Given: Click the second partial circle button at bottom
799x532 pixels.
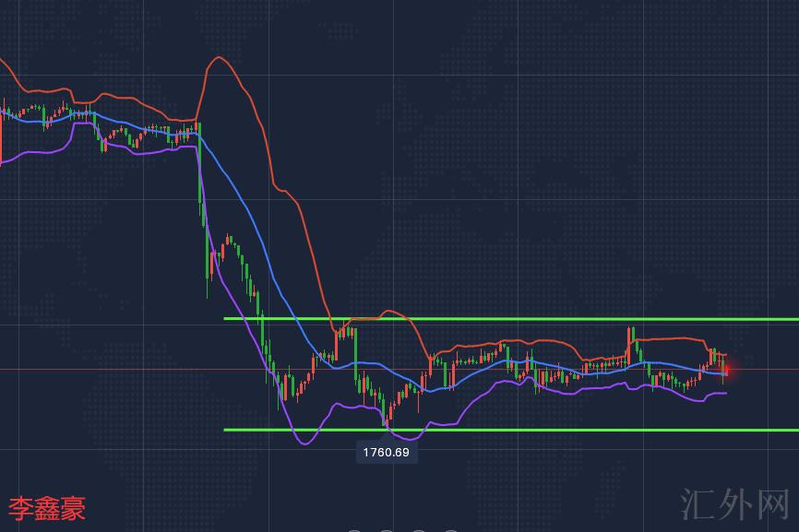Looking at the screenshot, I should pos(387,530).
